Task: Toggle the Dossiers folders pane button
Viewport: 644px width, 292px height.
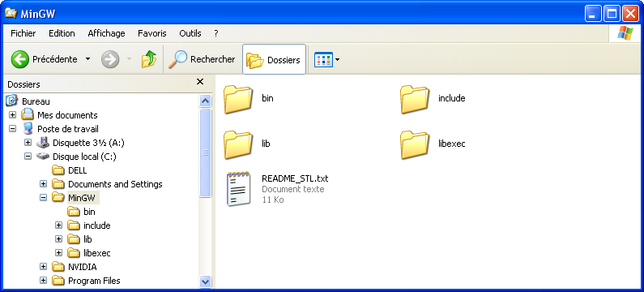Action: pos(274,60)
